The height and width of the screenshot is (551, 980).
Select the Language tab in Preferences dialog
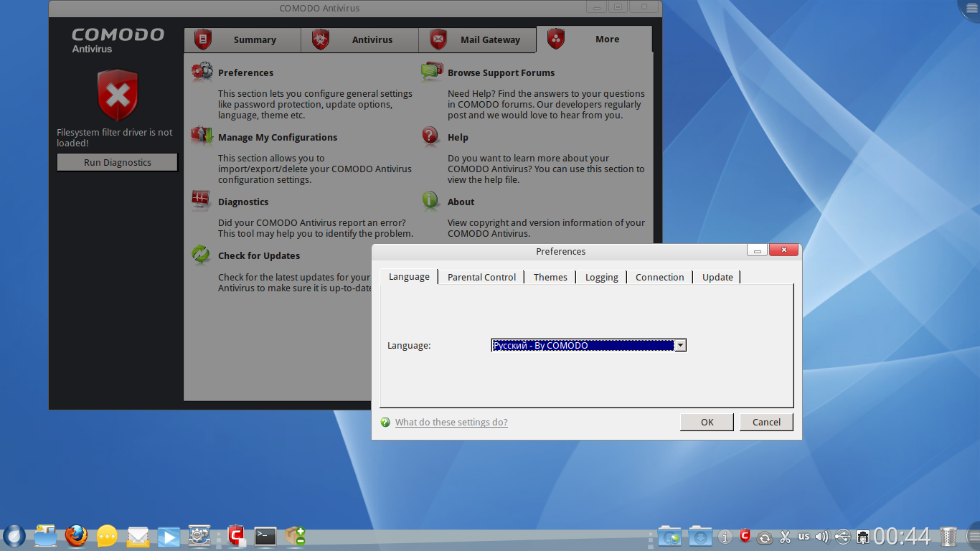[409, 277]
